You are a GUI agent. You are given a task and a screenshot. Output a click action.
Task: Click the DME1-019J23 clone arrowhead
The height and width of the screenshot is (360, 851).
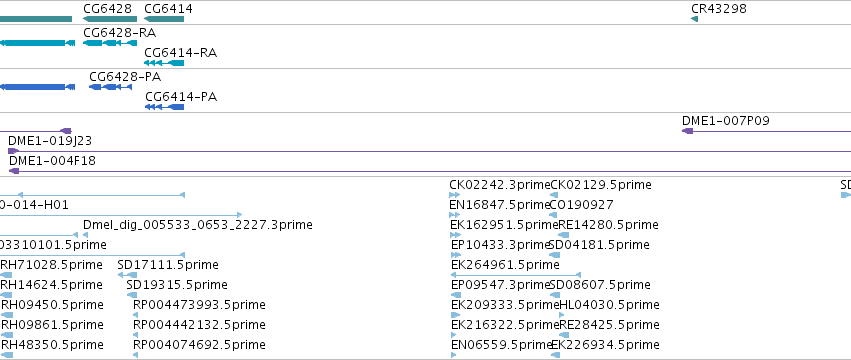point(14,151)
